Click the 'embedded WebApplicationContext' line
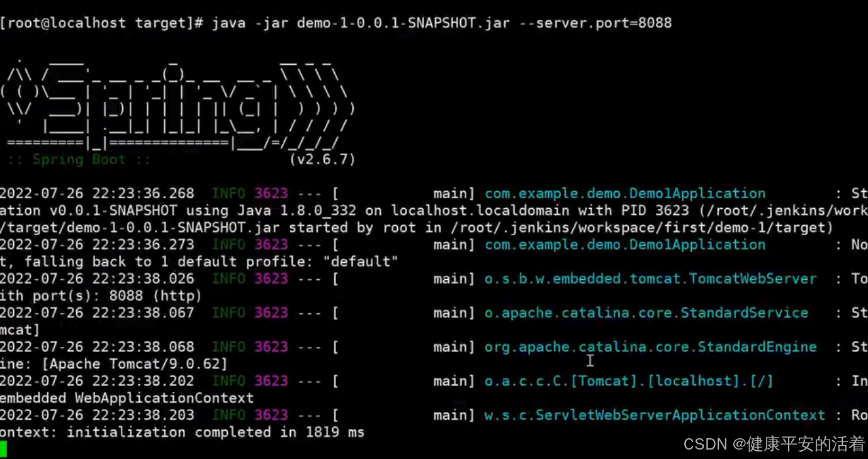 (127, 398)
